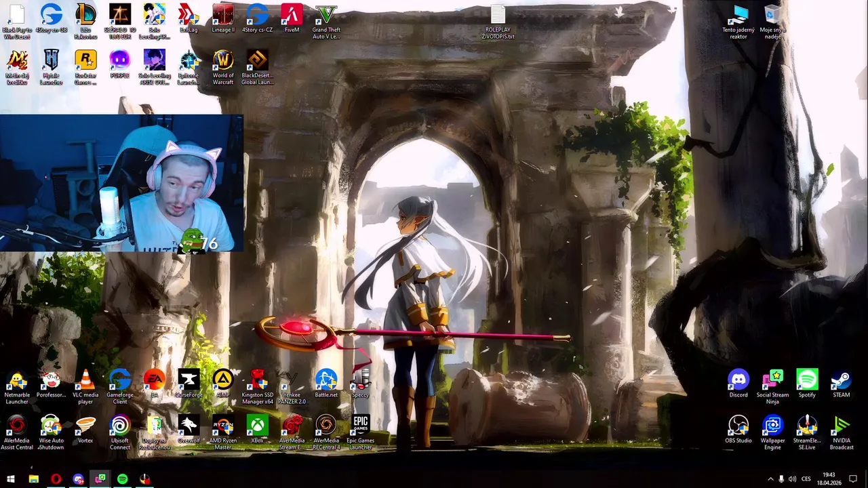Select the VLC media player icon
Viewport: 868px width, 488px height.
[x=85, y=388]
